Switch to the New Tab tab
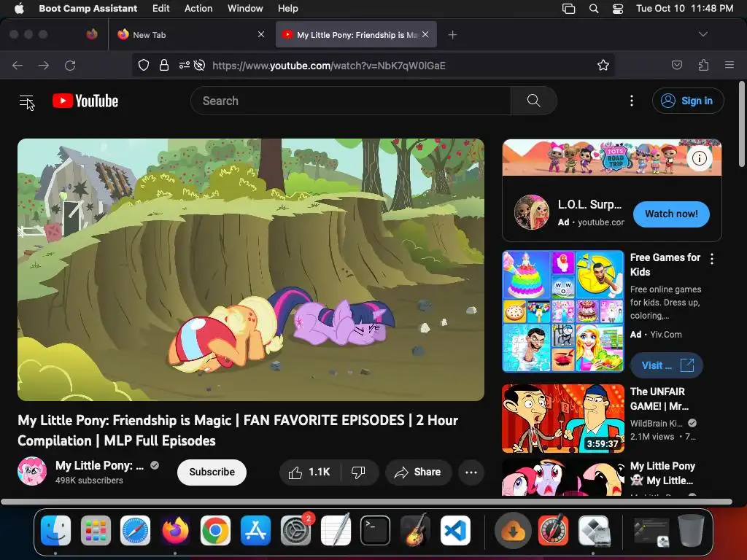Viewport: 747px width, 560px height. tap(190, 35)
